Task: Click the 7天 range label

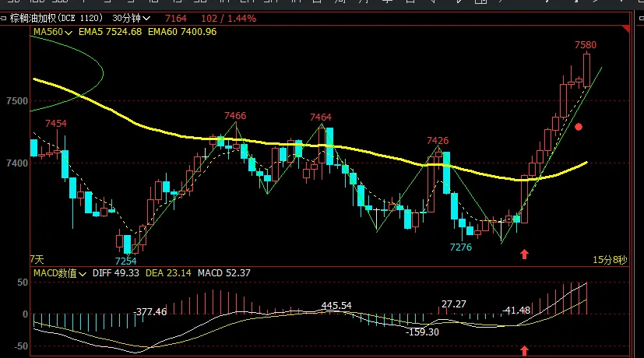Action: pyautogui.click(x=37, y=259)
